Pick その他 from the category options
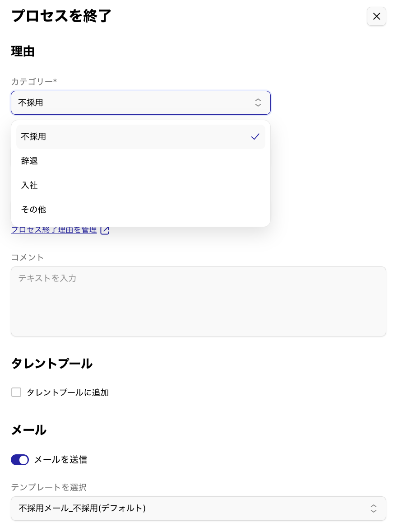Viewport: 398px width, 532px height. [34, 210]
